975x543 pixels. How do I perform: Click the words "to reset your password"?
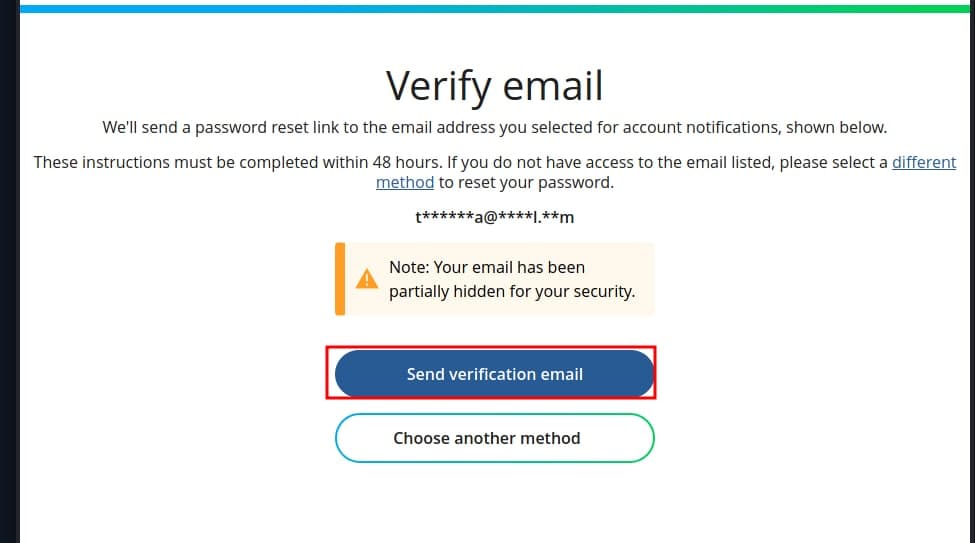click(x=526, y=183)
